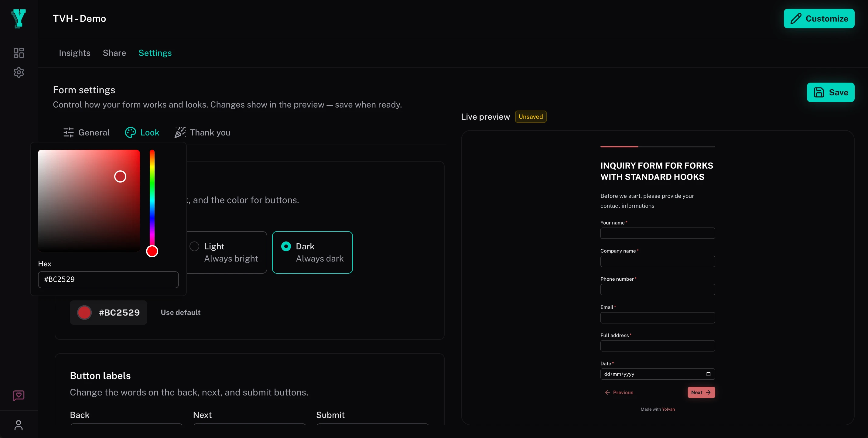Viewport: 868px width, 438px height.
Task: Click the preview form progress bar
Action: pyautogui.click(x=658, y=147)
